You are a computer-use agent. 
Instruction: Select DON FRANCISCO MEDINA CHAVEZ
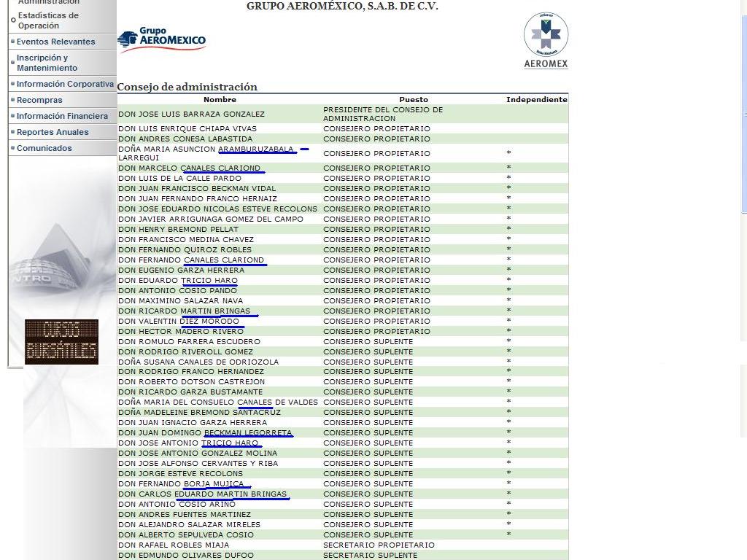coord(186,239)
